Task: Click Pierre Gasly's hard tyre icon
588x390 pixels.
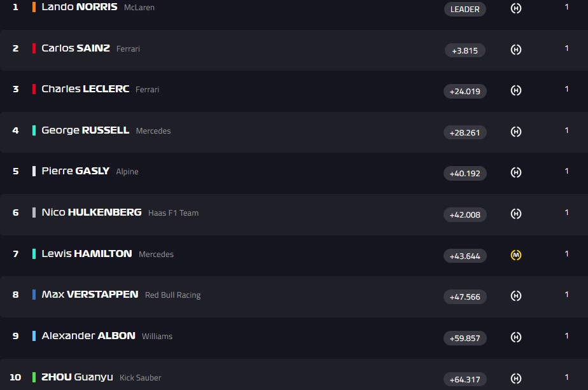Action: coord(516,172)
